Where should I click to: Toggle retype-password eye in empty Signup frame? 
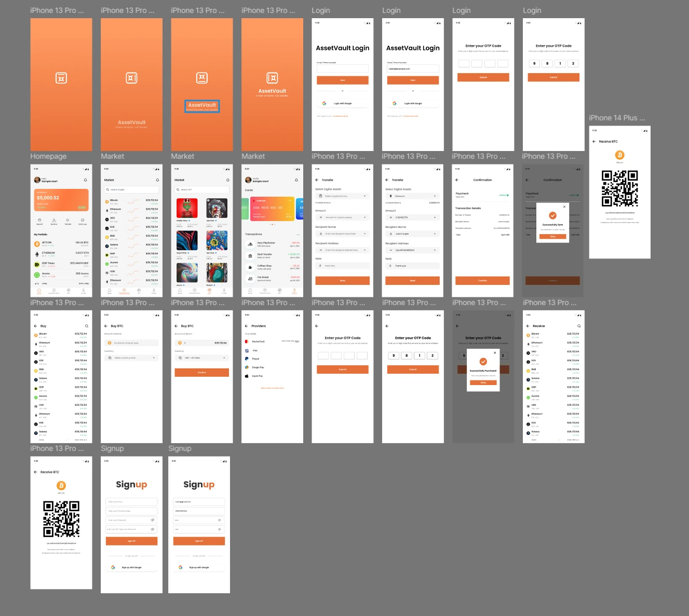point(153,529)
